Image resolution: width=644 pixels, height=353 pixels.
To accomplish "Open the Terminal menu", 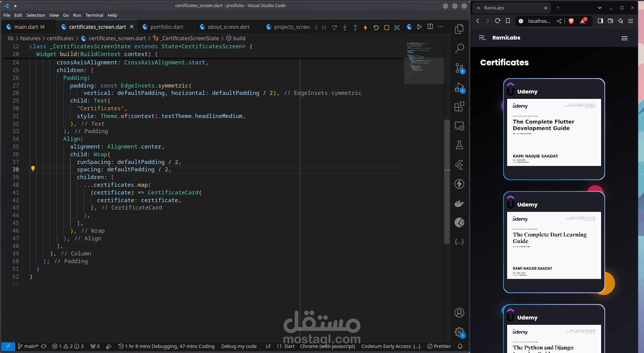I will coord(94,15).
